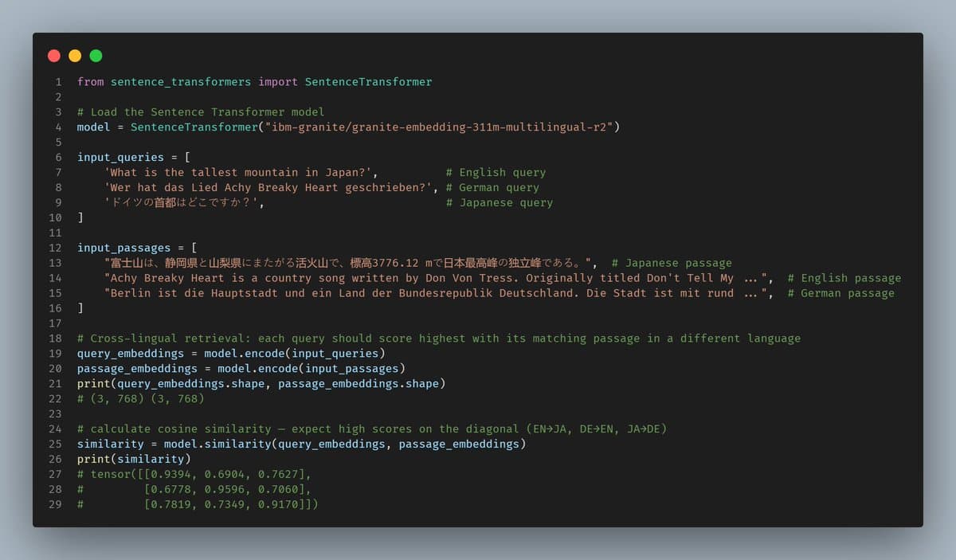Click the yellow minimize dot
Viewport: 956px width, 560px height.
tap(75, 56)
